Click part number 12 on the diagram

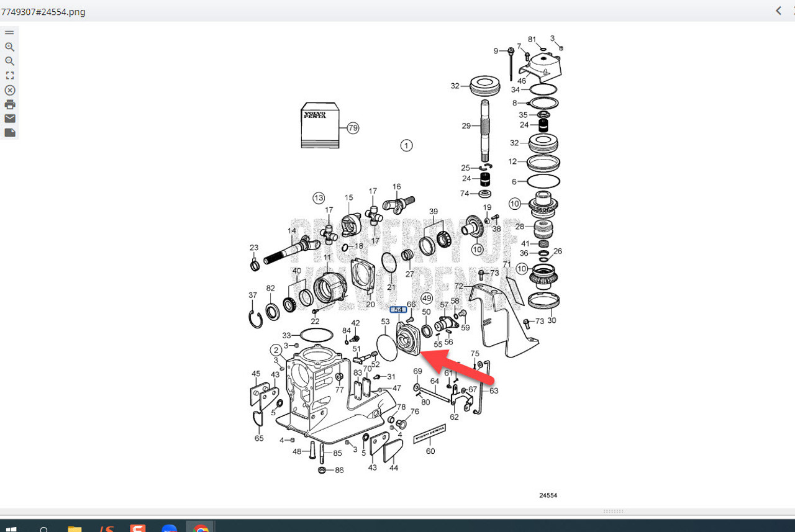[512, 161]
